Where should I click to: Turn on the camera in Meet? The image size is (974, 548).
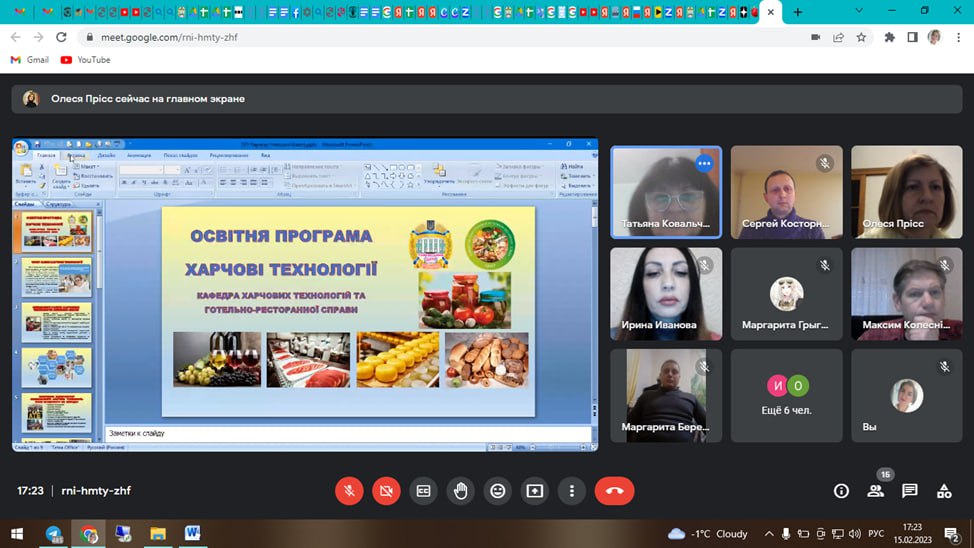coord(386,491)
